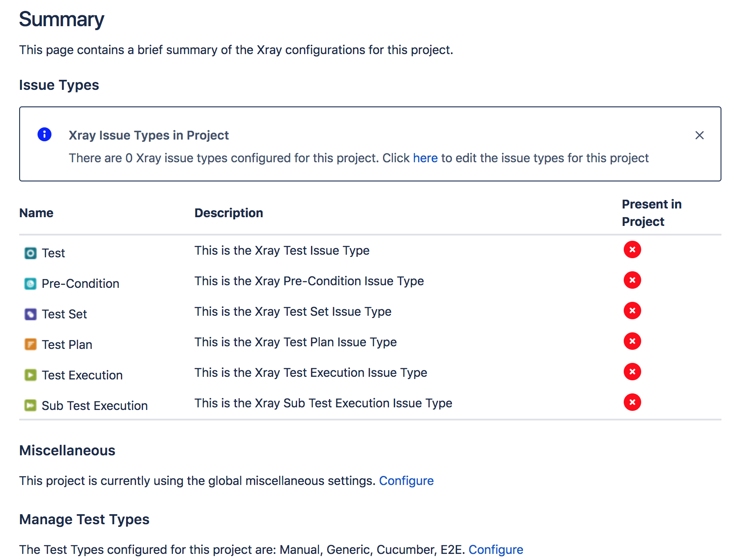Click the Name column header

[37, 213]
